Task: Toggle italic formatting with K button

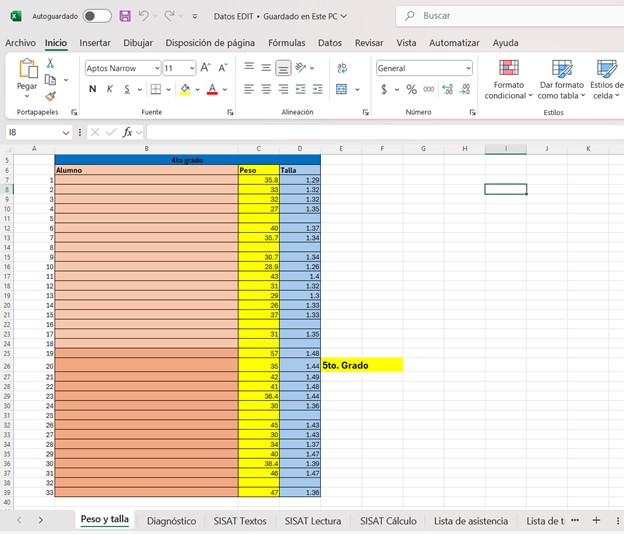Action: tap(110, 89)
